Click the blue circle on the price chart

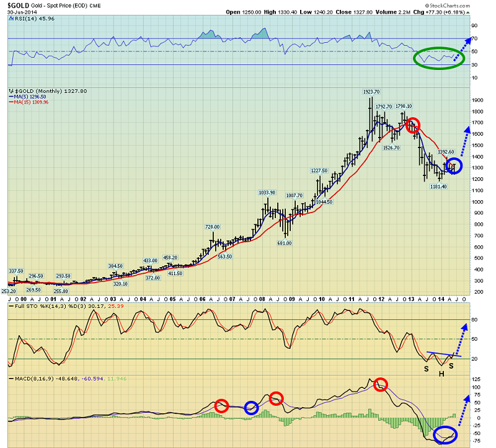click(x=454, y=165)
